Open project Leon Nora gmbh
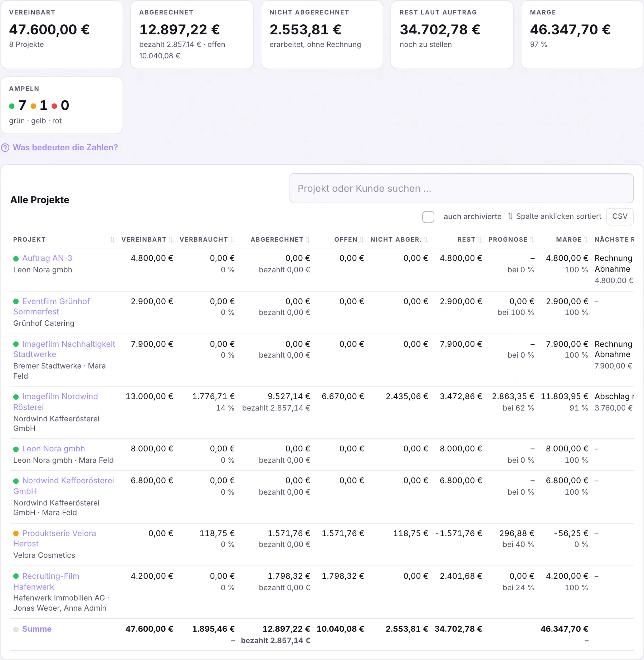644x660 pixels. tap(54, 448)
